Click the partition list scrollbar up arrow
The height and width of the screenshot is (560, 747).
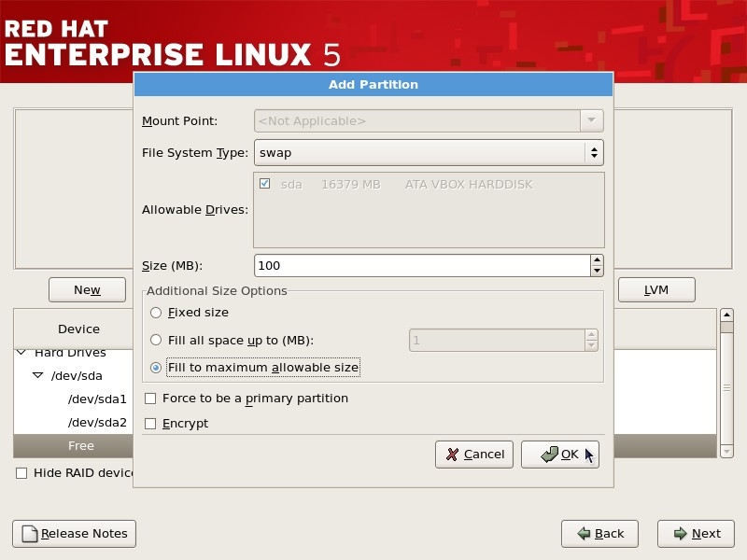click(x=726, y=315)
